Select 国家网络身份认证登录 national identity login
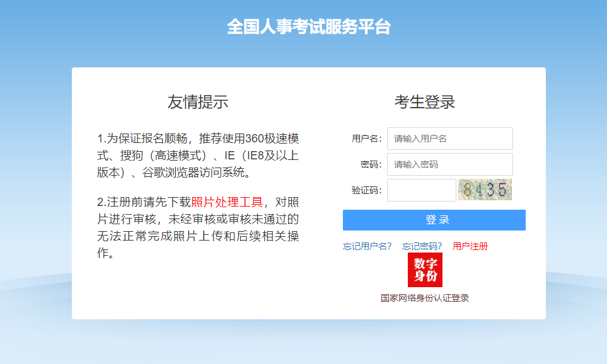This screenshot has height=364, width=607. click(x=426, y=298)
